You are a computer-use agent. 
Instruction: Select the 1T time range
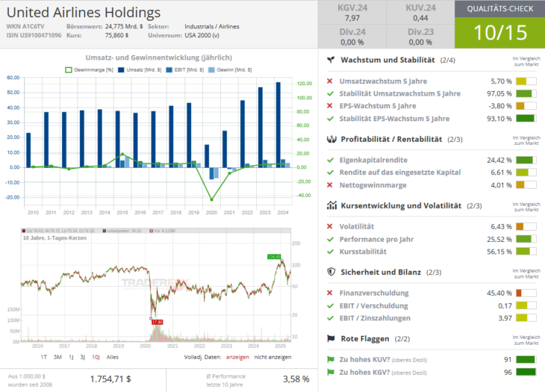[44, 357]
